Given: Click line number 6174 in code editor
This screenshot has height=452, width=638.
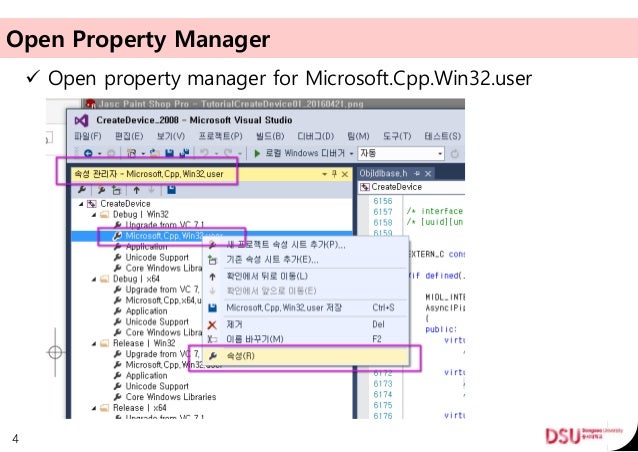Looking at the screenshot, I should tap(383, 394).
